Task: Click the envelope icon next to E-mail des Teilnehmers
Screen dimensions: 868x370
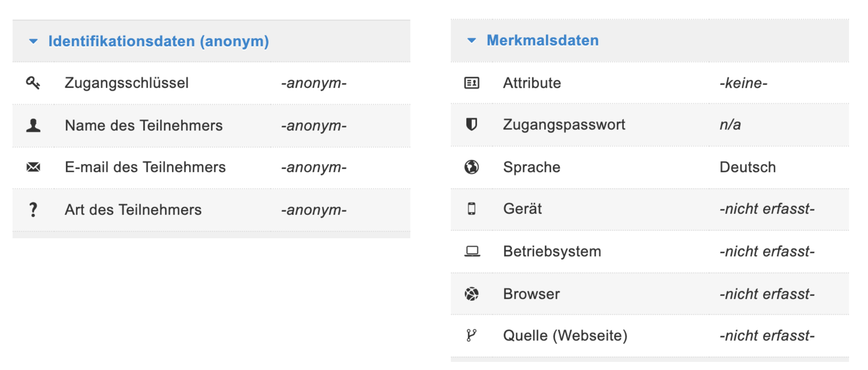Action: click(33, 167)
